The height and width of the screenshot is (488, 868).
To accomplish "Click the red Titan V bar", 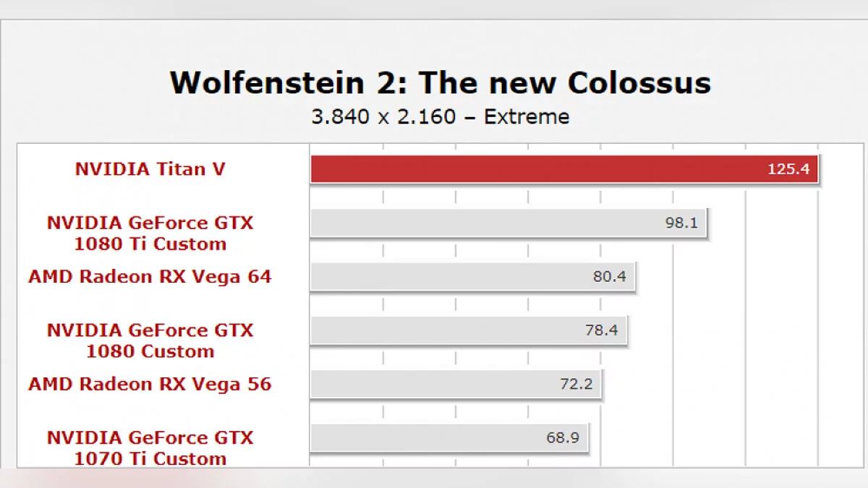I will point(535,169).
